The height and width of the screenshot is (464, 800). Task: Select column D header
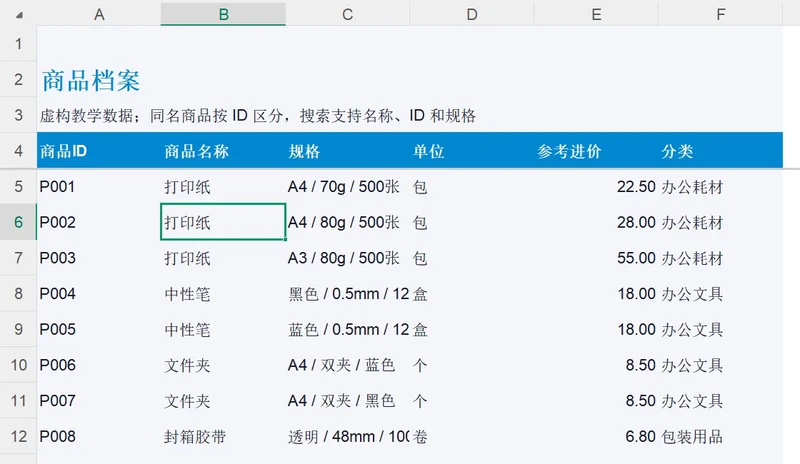click(x=472, y=14)
